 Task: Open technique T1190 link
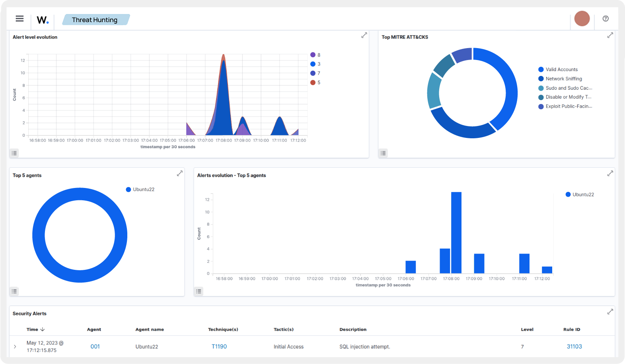coord(219,347)
